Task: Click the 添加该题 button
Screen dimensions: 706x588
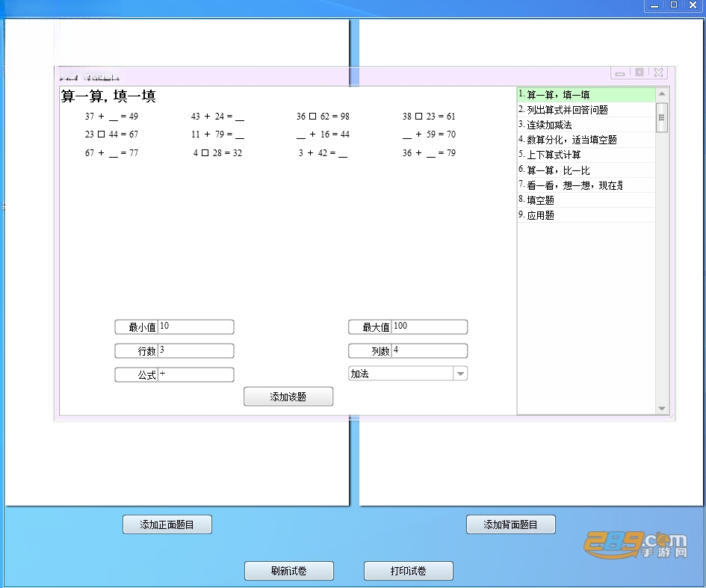Action: (x=288, y=397)
